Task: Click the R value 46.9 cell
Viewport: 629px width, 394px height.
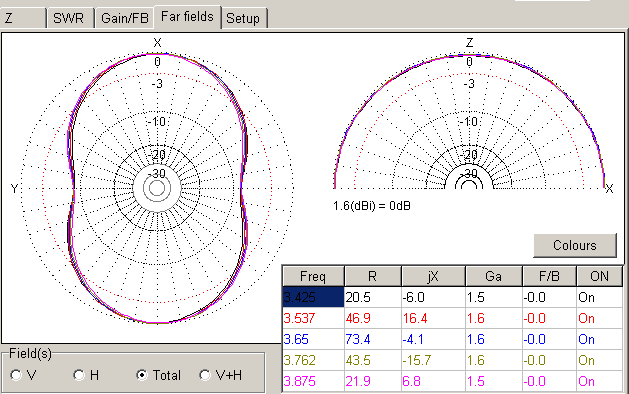Action: pos(373,318)
